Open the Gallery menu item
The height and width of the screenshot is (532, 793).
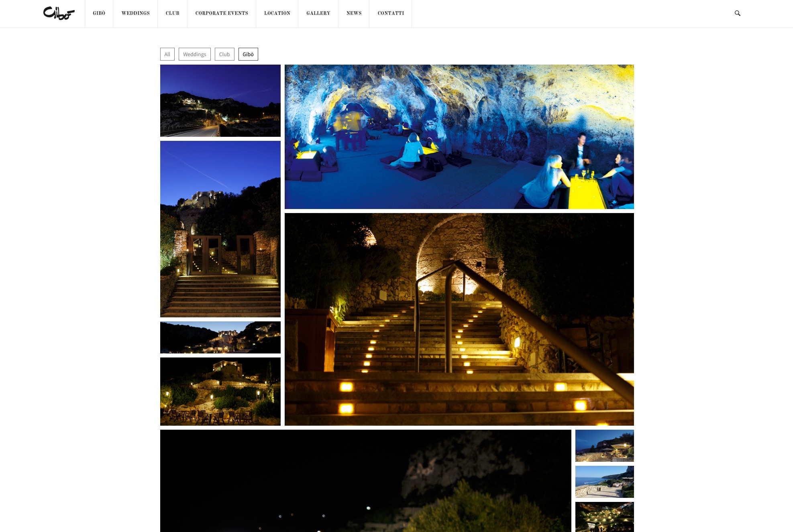[318, 13]
